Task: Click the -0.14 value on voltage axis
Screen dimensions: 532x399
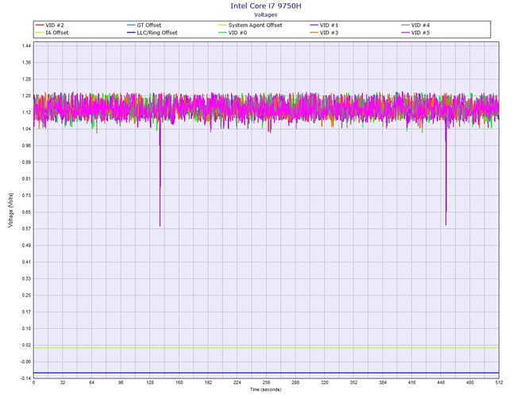Action: (x=25, y=378)
